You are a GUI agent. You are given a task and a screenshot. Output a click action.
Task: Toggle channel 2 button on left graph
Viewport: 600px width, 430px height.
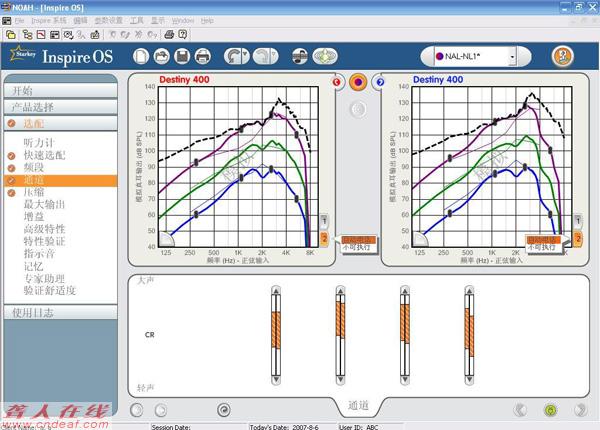tap(324, 239)
